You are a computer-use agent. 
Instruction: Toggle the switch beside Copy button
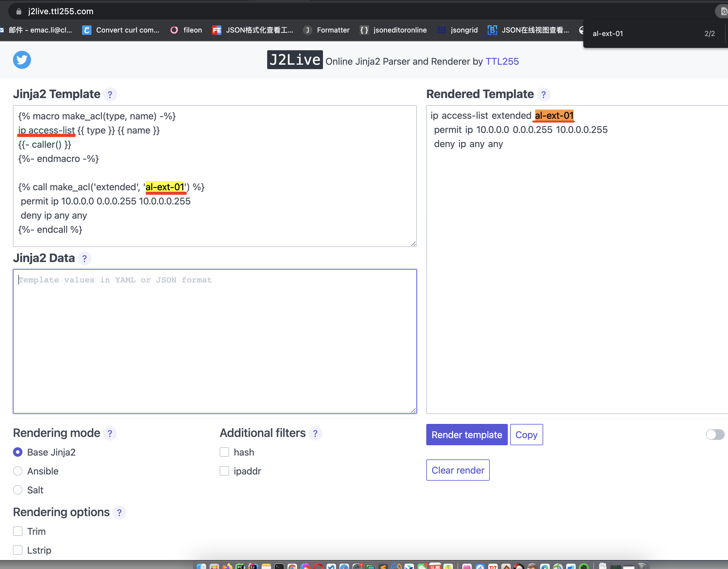tap(715, 435)
